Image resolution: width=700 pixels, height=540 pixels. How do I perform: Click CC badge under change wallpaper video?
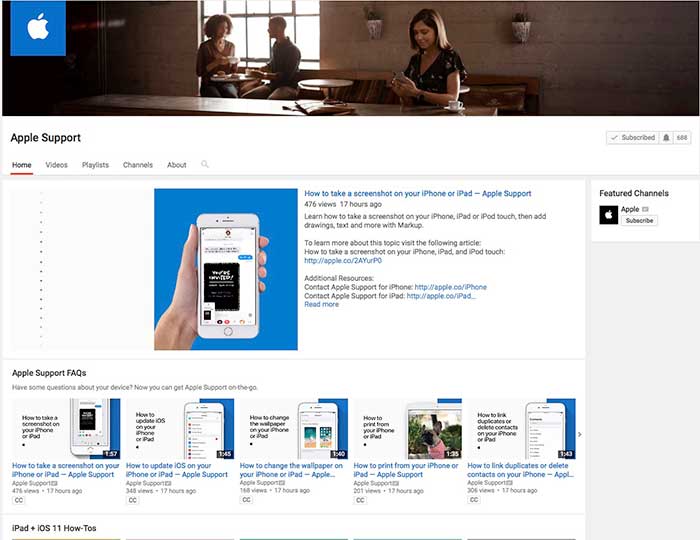pos(247,500)
